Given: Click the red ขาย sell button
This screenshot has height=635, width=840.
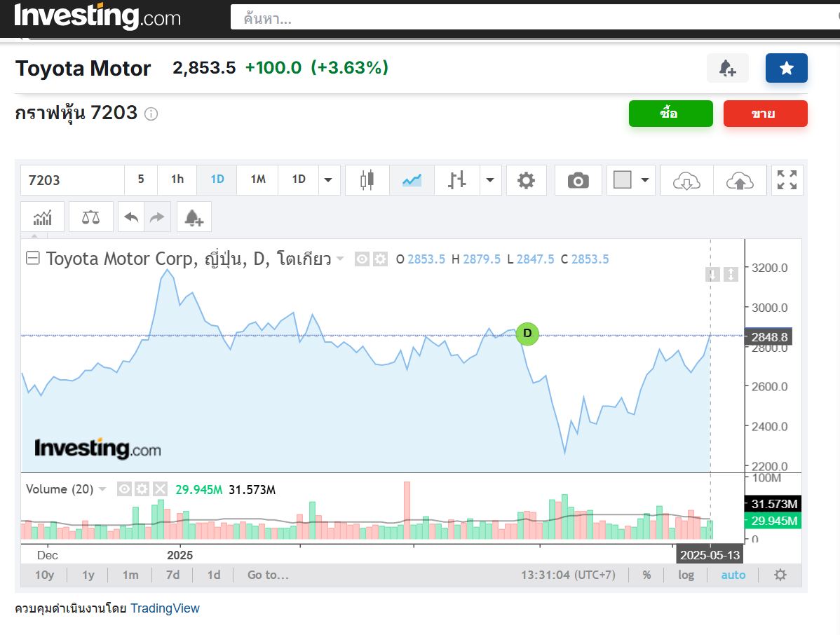Looking at the screenshot, I should click(x=765, y=114).
